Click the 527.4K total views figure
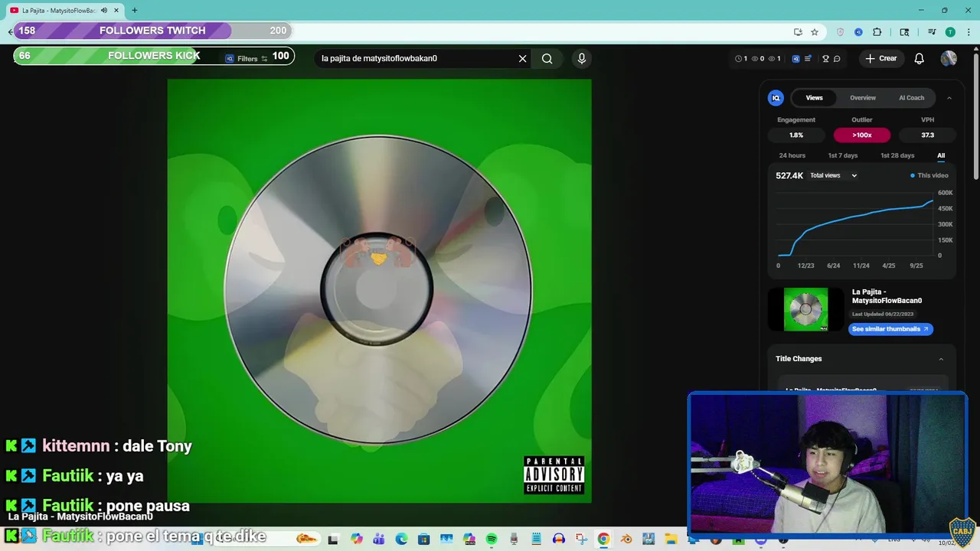 point(789,175)
